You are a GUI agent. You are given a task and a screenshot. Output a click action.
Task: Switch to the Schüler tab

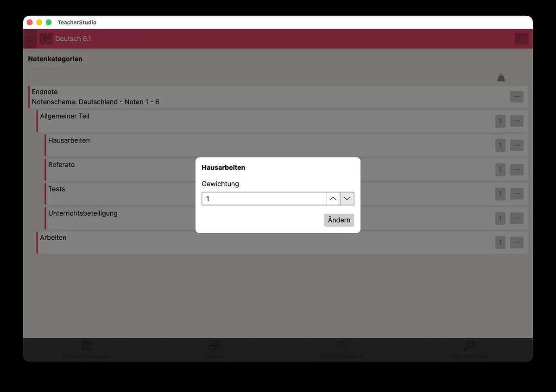pyautogui.click(x=214, y=350)
